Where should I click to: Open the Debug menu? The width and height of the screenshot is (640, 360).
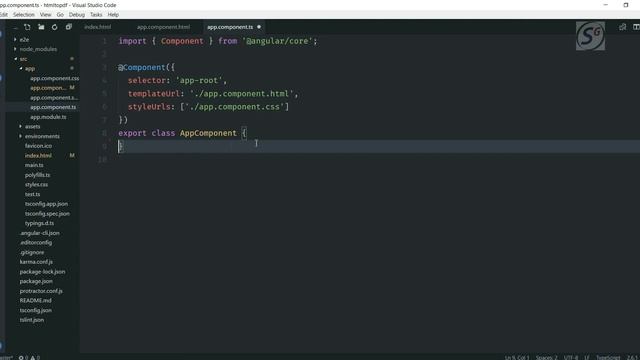(x=76, y=15)
